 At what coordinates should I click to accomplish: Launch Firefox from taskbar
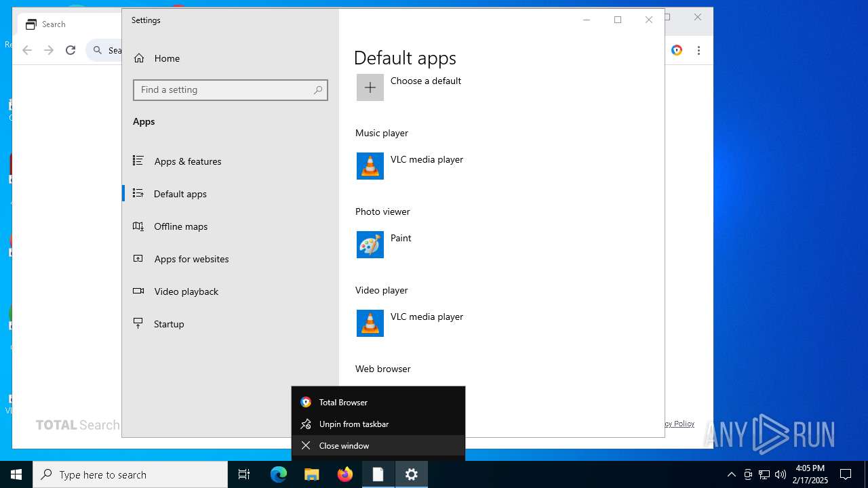345,474
